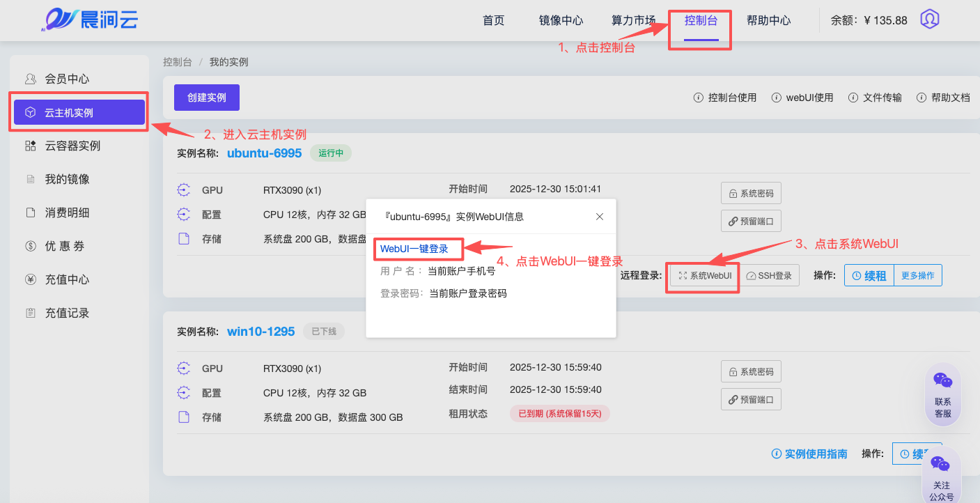The image size is (980, 503).
Task: Open the 文件传输 help guide
Action: [x=875, y=98]
